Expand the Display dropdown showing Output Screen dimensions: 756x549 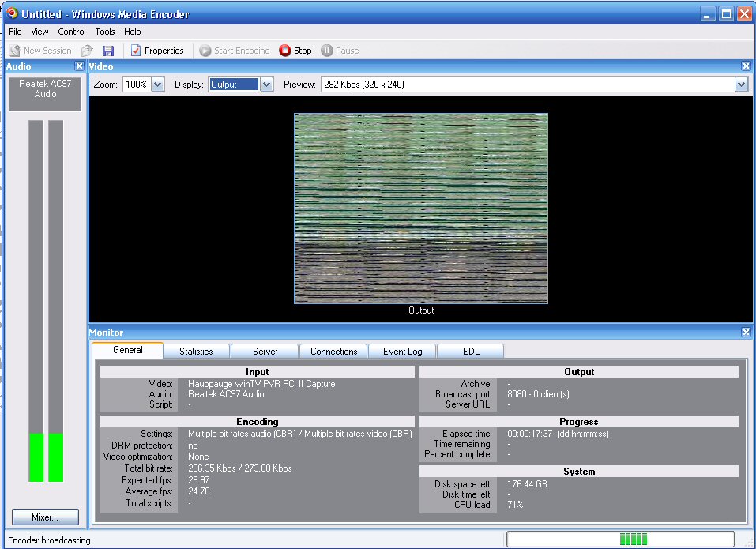[x=267, y=85]
